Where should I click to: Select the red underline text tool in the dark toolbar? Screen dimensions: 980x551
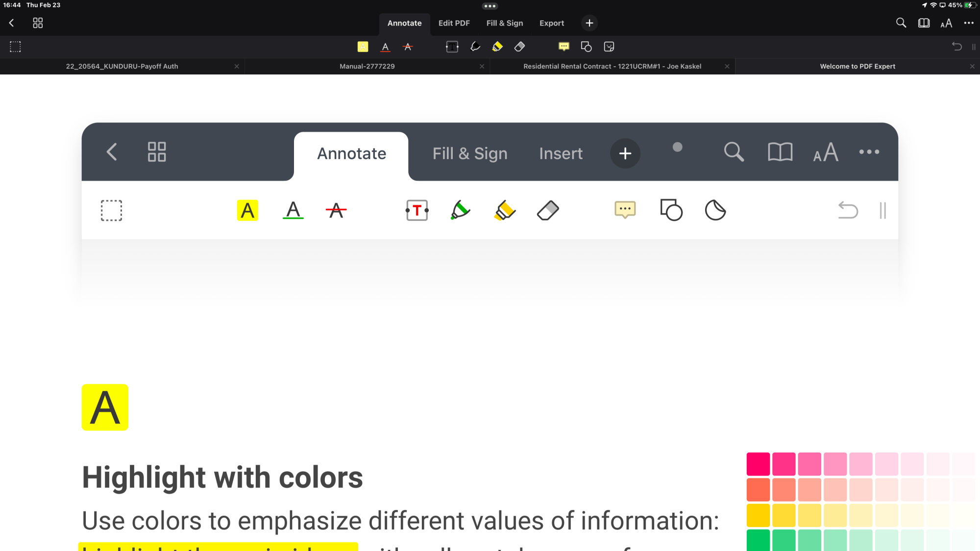(x=386, y=47)
